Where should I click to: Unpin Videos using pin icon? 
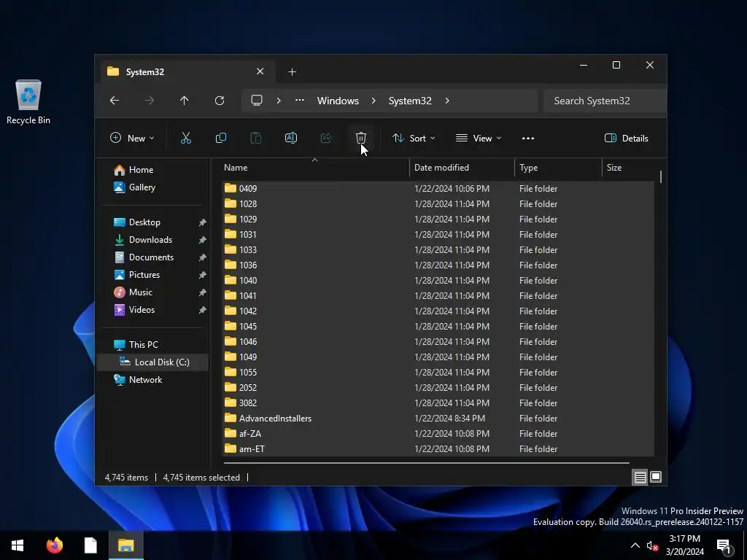(x=203, y=310)
